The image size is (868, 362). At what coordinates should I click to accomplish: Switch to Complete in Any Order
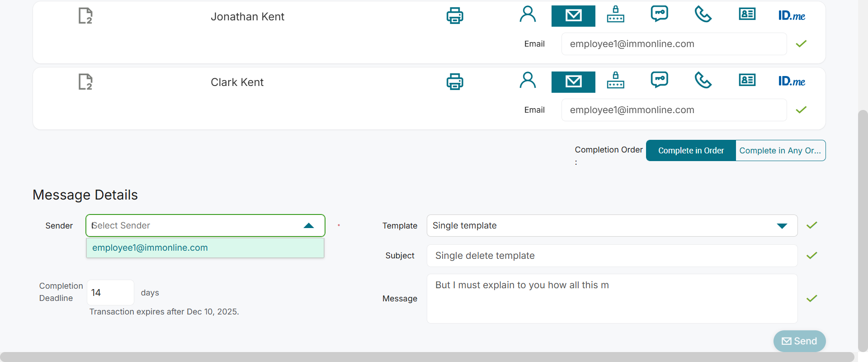click(x=780, y=151)
